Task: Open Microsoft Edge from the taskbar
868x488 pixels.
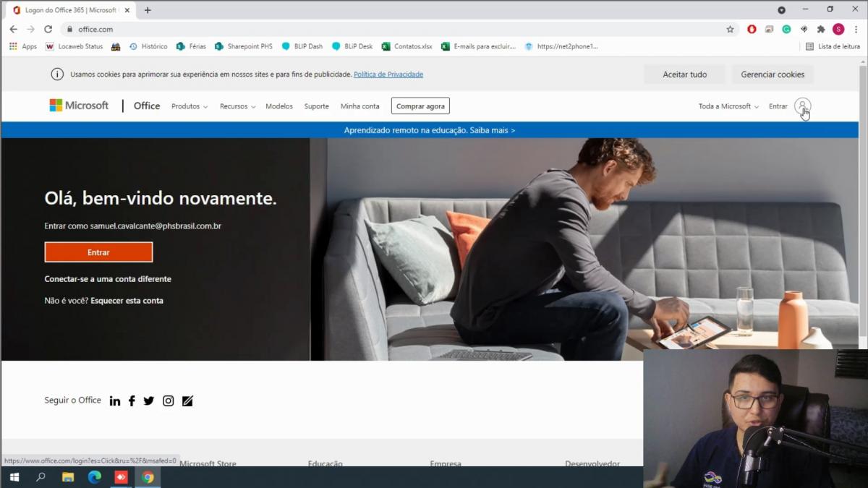Action: pyautogui.click(x=95, y=477)
